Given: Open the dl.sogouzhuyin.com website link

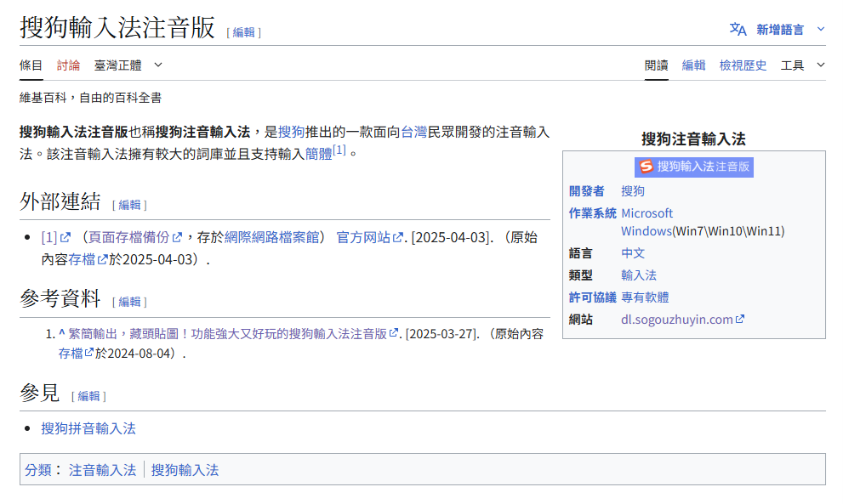Looking at the screenshot, I should 677,320.
